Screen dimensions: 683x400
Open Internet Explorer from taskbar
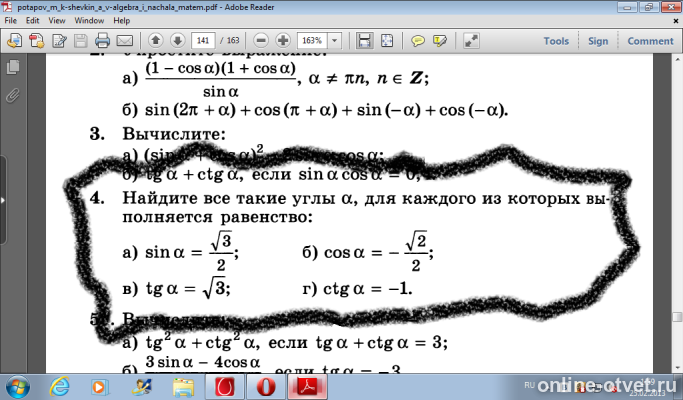59,386
